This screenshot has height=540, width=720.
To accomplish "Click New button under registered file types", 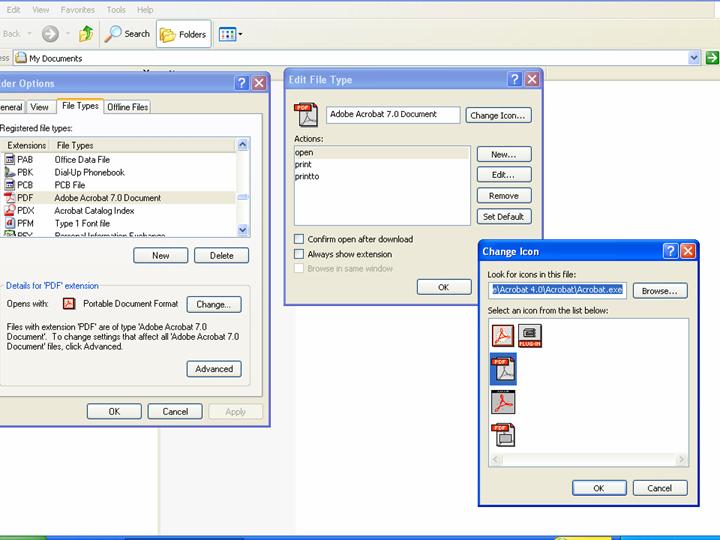I will pyautogui.click(x=161, y=255).
